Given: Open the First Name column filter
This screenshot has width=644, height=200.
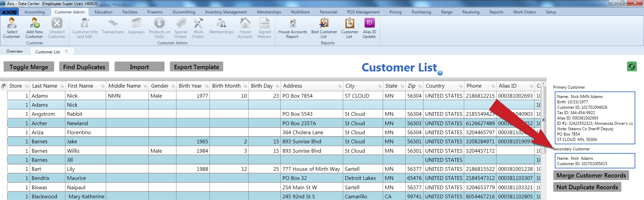Looking at the screenshot, I should click(103, 86).
